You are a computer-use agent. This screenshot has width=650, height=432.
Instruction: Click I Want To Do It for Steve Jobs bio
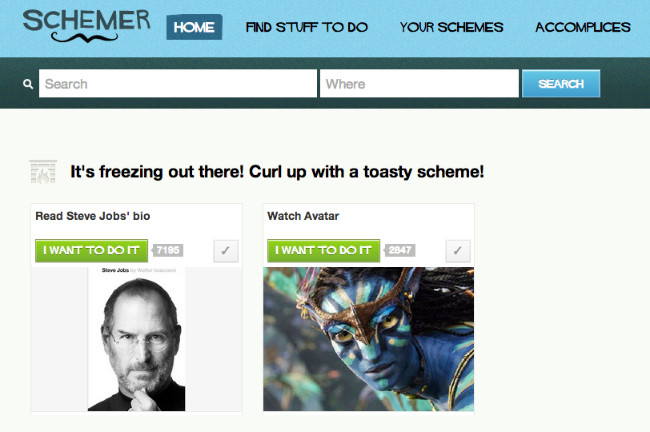point(91,250)
